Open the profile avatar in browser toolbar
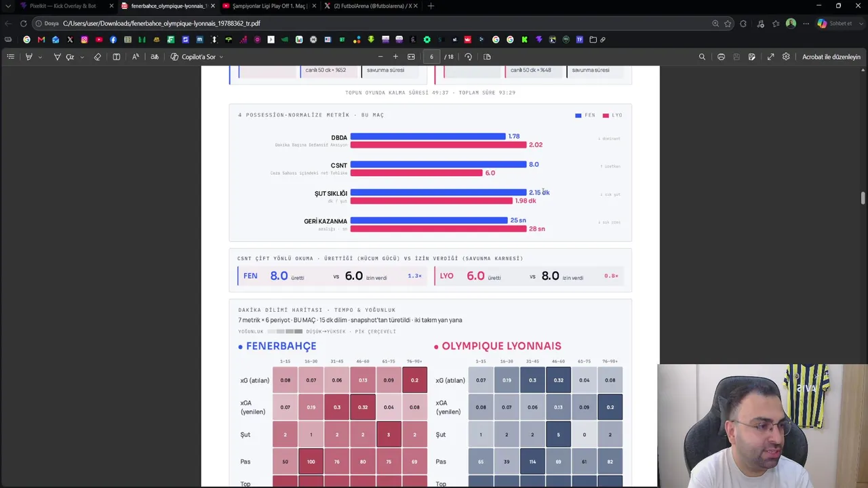 tap(791, 23)
